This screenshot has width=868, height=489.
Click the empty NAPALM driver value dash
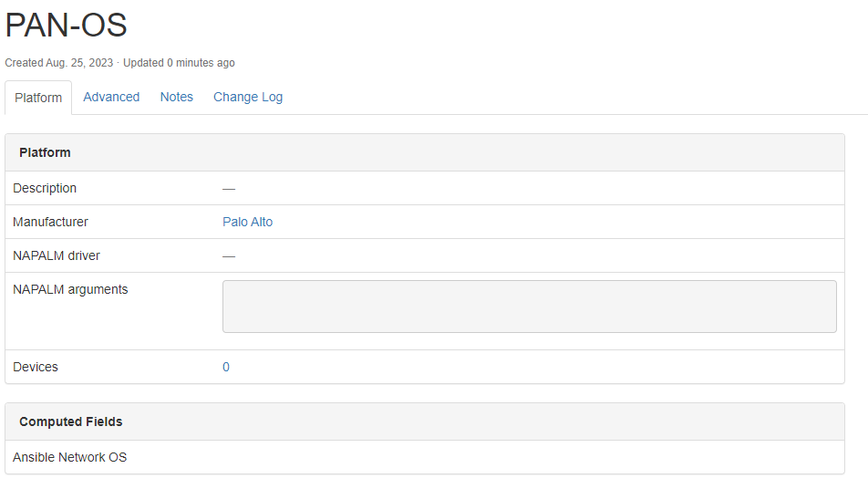coord(229,255)
